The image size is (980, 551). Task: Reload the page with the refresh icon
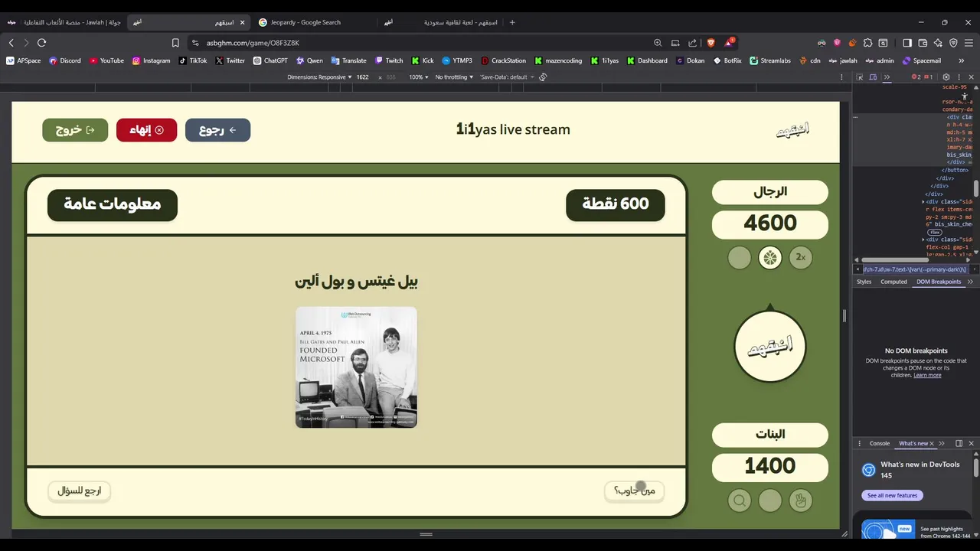[41, 43]
